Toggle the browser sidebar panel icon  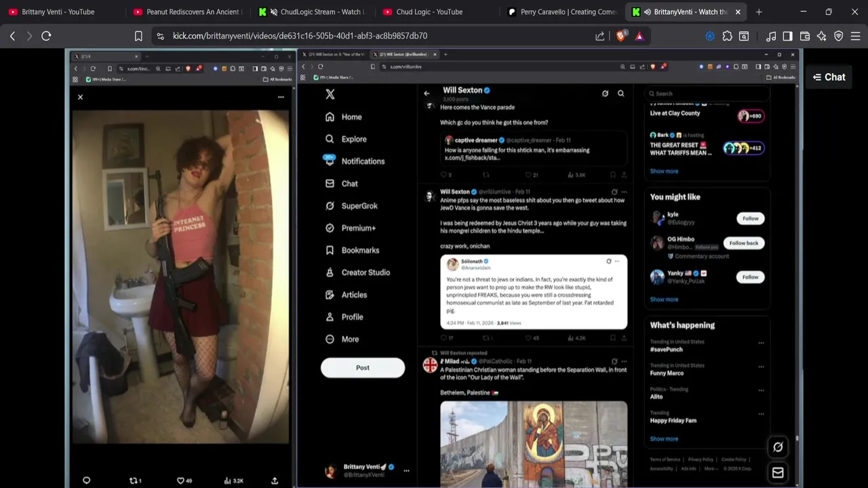(787, 36)
